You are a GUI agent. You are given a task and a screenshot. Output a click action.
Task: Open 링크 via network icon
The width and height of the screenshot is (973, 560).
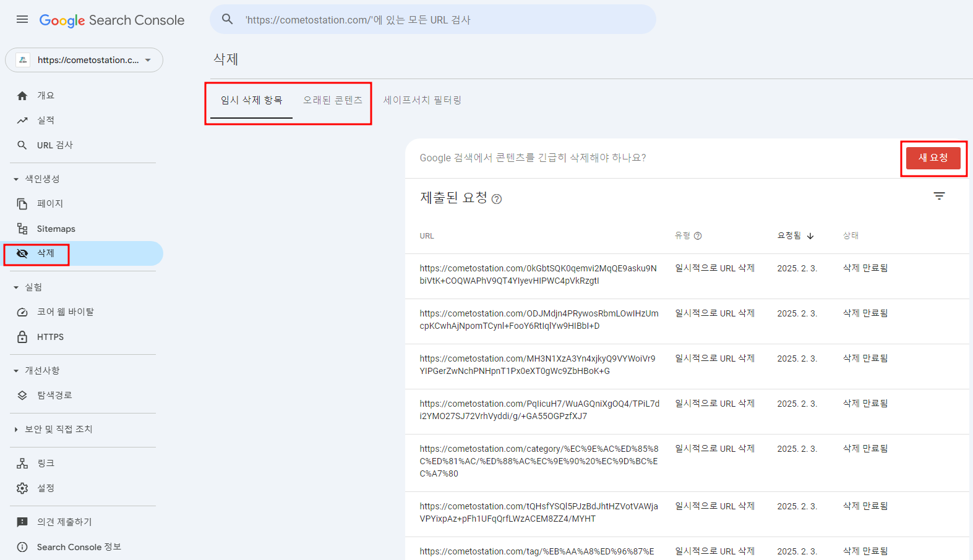tap(22, 464)
